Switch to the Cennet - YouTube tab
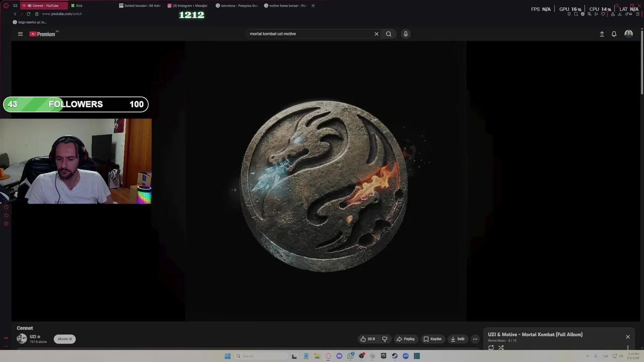Viewport: 644px width, 362px height. coord(44,6)
